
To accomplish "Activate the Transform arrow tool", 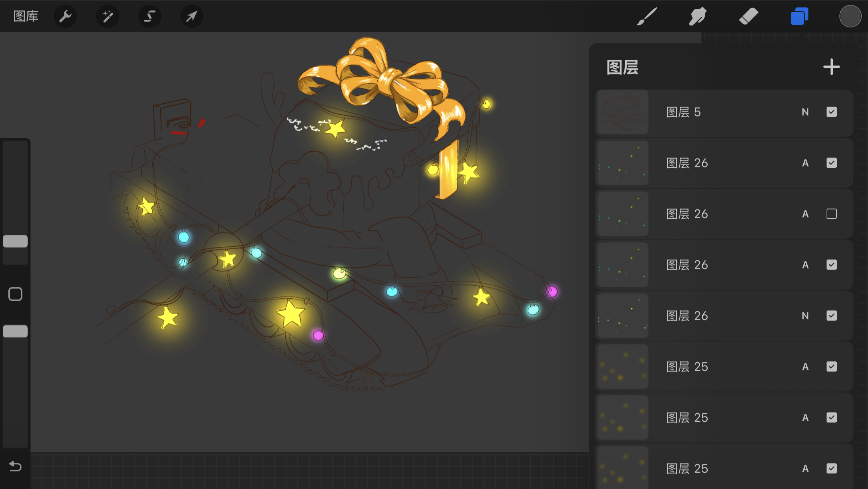I will click(x=192, y=16).
